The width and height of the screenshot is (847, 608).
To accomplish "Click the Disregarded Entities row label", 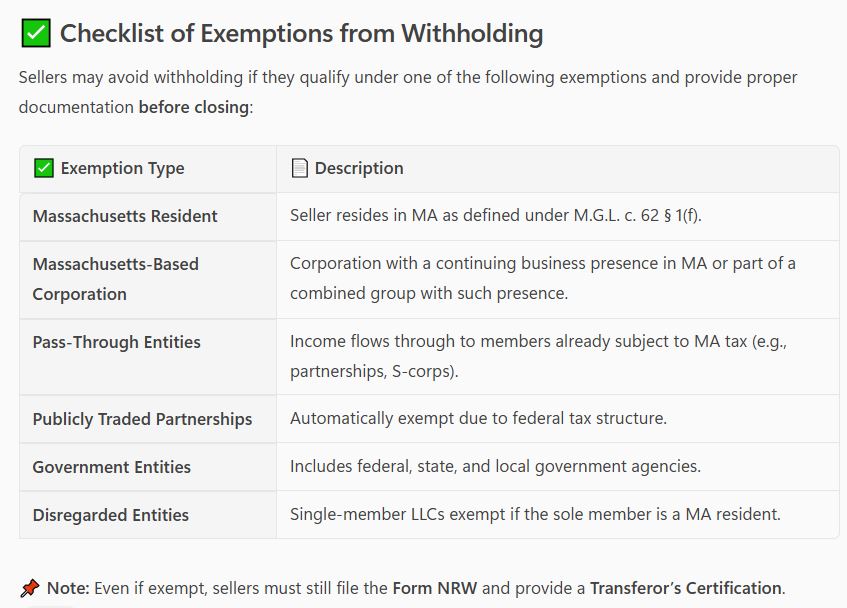I will (x=110, y=515).
